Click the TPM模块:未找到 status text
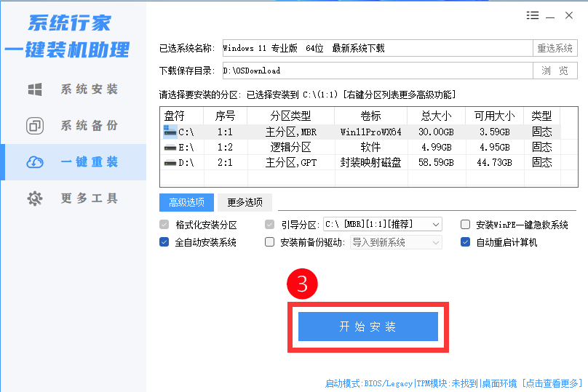The height and width of the screenshot is (392, 588). (x=447, y=383)
